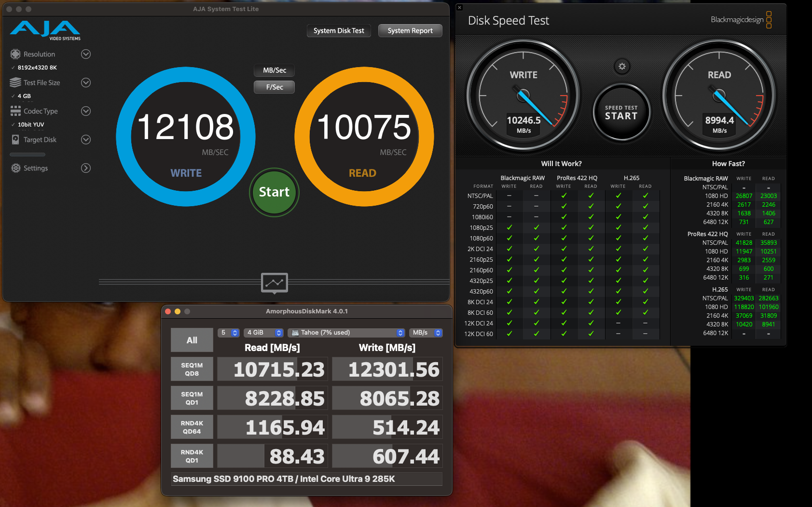Screen dimensions: 812x507
Task: Click the Will It Work? heading
Action: pyautogui.click(x=561, y=164)
